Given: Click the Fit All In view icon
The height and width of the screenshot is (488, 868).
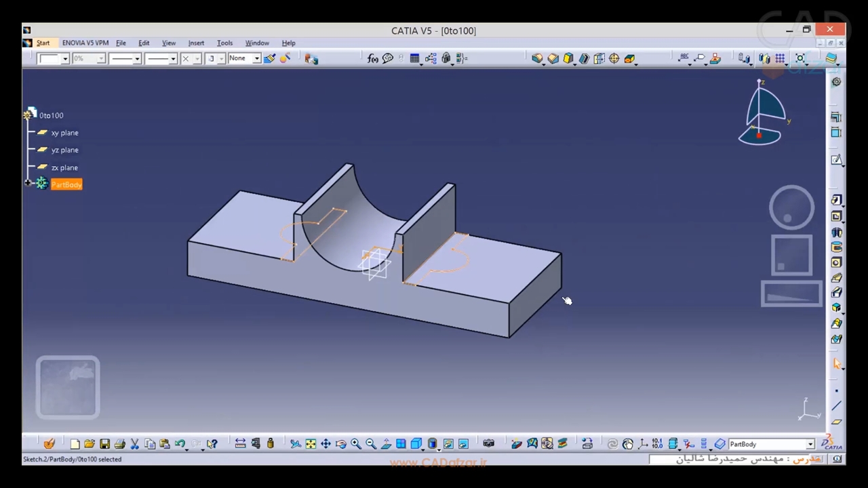Looking at the screenshot, I should click(x=311, y=444).
